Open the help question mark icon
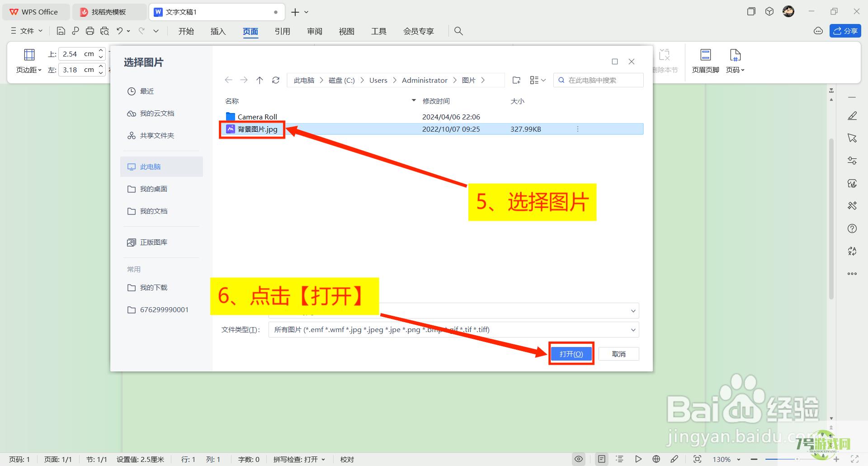 tap(852, 228)
